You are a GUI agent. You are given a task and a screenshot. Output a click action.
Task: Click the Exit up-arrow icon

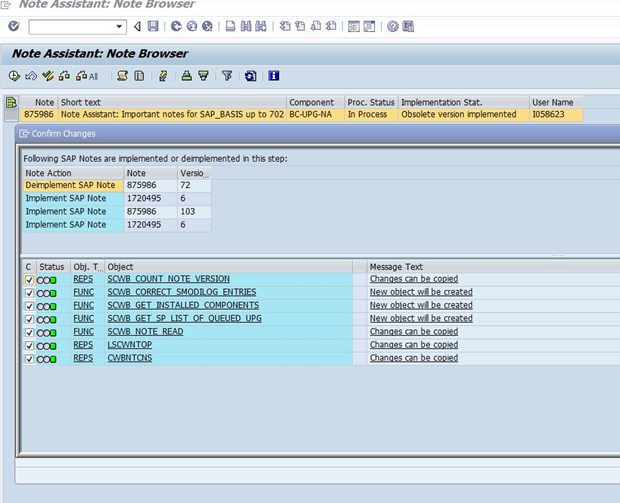[x=192, y=26]
